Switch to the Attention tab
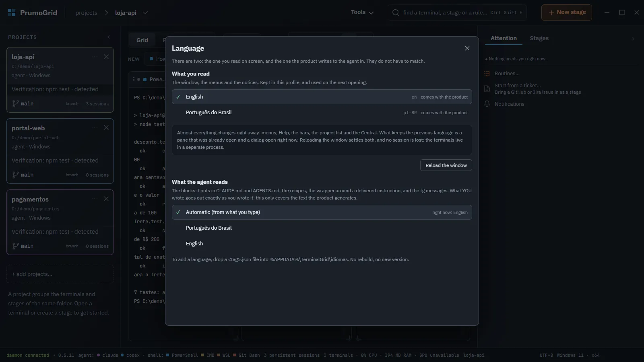 pyautogui.click(x=504, y=38)
